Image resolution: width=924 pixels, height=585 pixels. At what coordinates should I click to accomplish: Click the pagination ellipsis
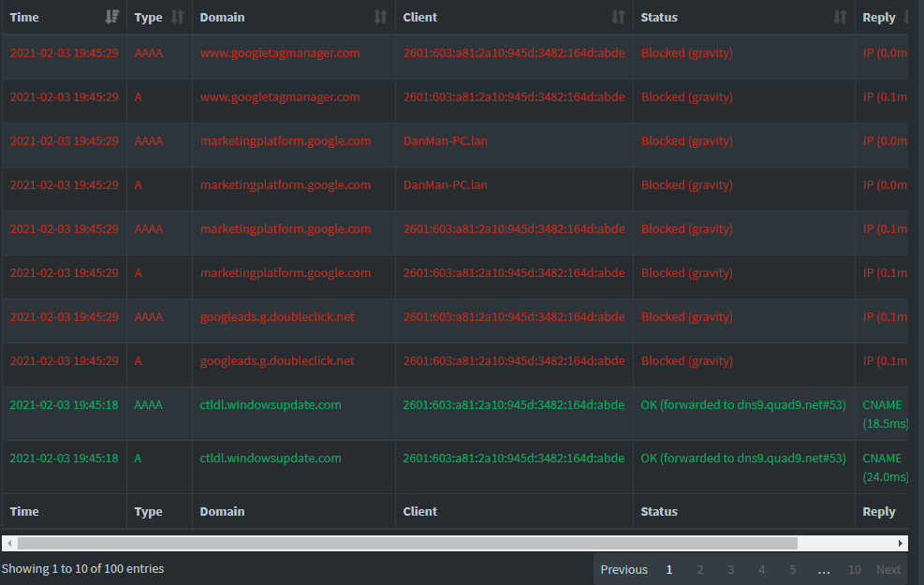coord(824,570)
